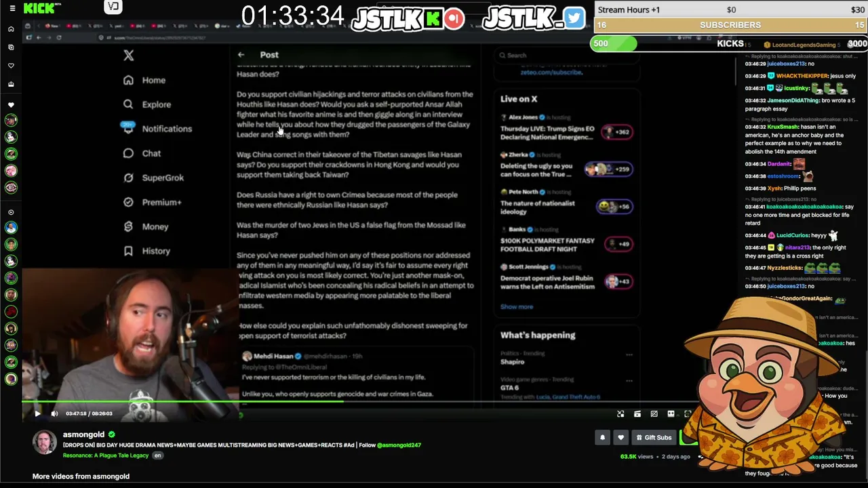868x488 pixels.
Task: Click the Gift Subs button
Action: (654, 438)
